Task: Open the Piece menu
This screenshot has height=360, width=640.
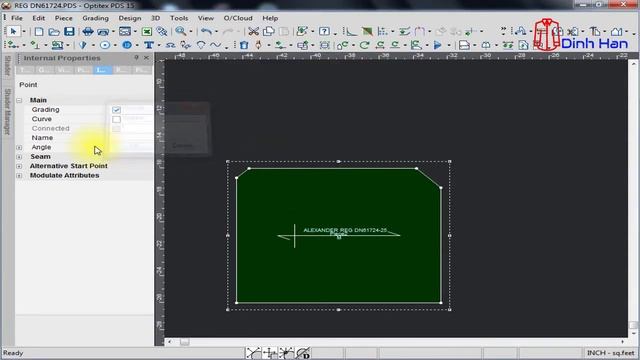Action: (64, 18)
